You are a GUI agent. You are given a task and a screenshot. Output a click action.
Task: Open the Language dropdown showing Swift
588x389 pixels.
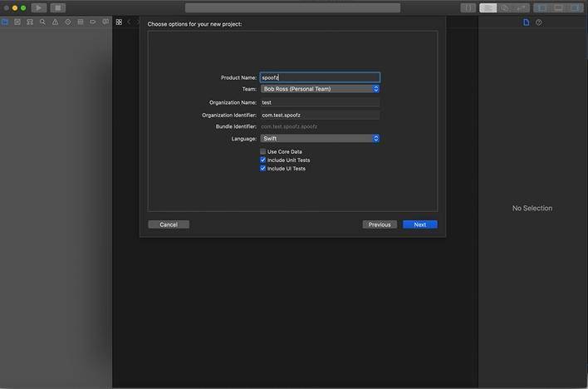click(x=320, y=139)
